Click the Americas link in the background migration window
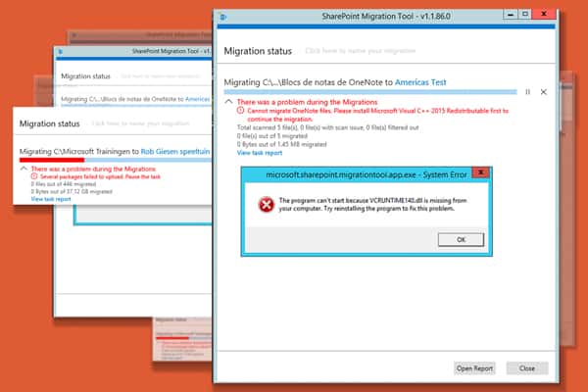This screenshot has width=588, height=392. (197, 99)
